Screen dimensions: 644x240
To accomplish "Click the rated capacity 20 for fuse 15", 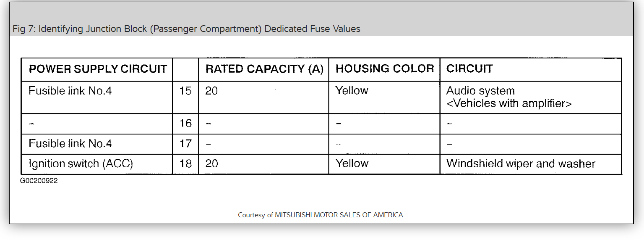I will (212, 91).
